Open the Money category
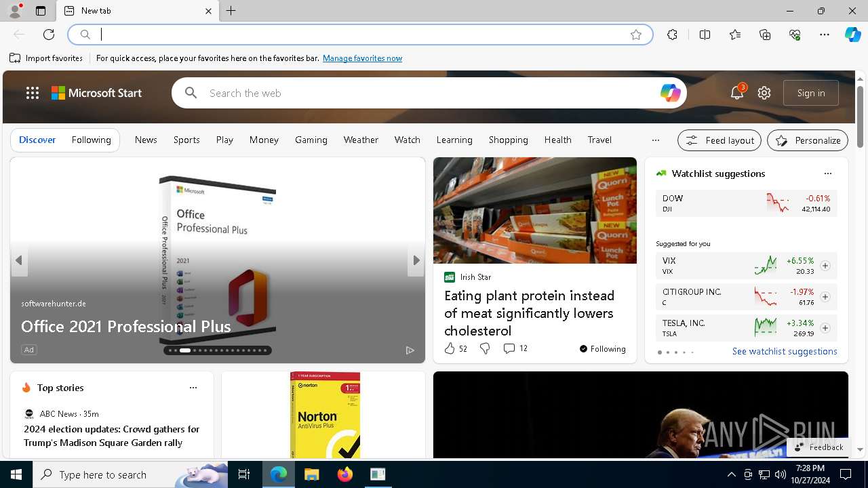Image resolution: width=868 pixels, height=488 pixels. pos(264,140)
